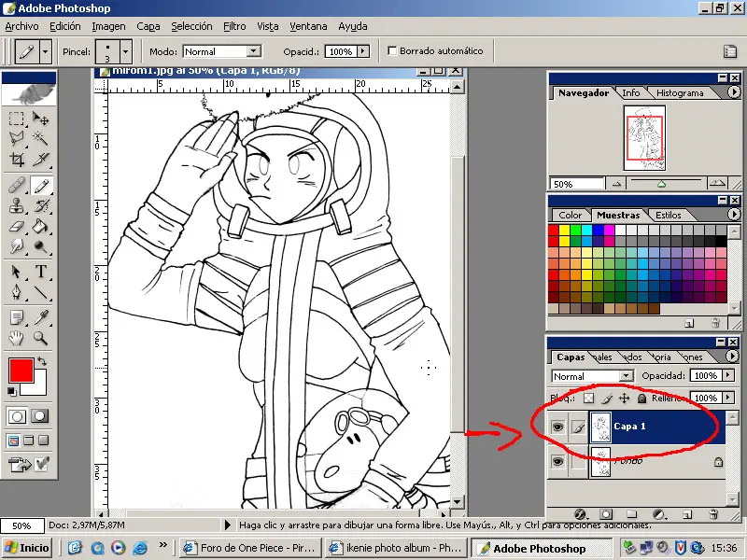This screenshot has height=560, width=747.
Task: Select the History Brush tool
Action: (x=41, y=205)
